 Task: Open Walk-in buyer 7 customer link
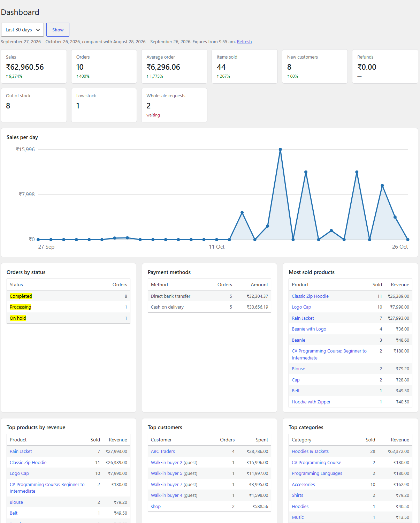tap(167, 484)
